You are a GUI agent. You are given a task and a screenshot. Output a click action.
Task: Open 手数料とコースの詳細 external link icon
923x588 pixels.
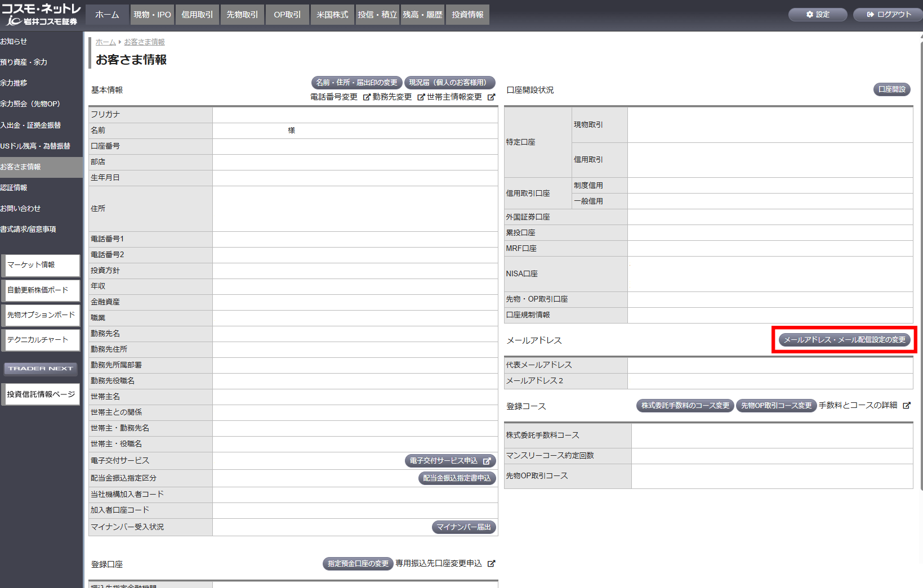tap(907, 406)
